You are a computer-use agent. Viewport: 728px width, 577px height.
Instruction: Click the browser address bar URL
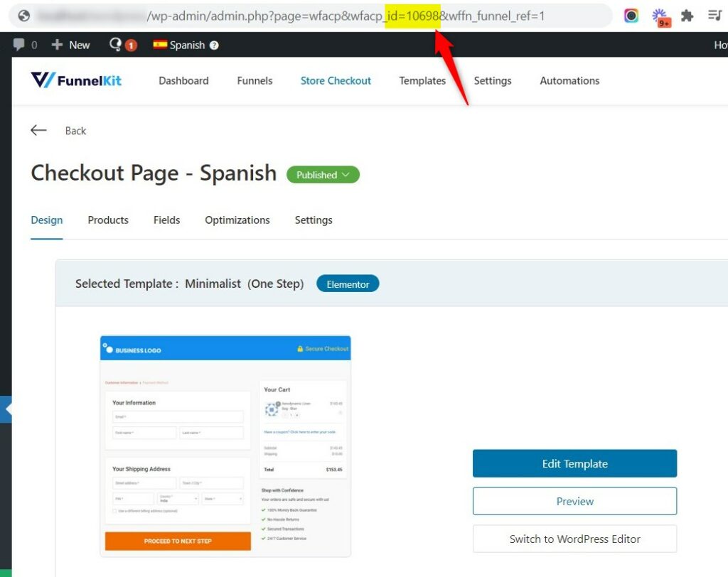click(x=310, y=16)
